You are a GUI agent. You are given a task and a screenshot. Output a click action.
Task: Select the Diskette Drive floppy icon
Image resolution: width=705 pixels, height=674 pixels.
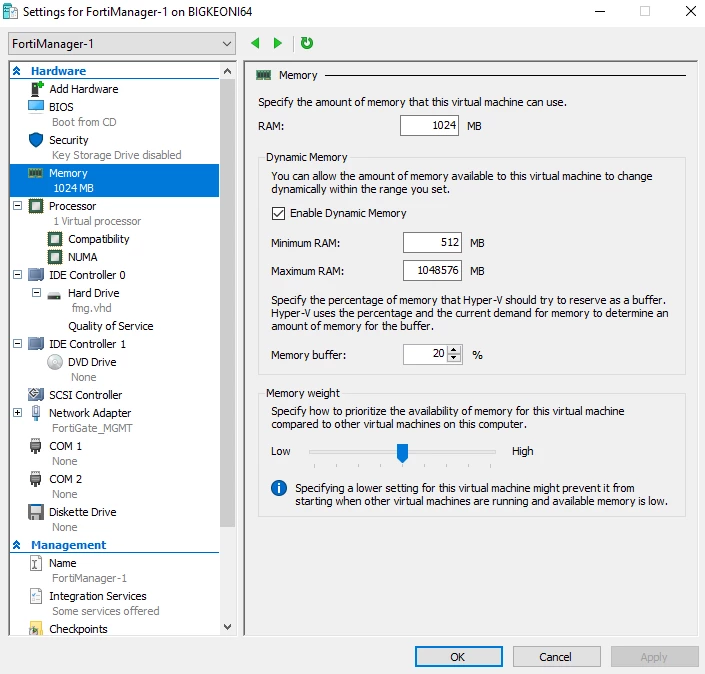(x=36, y=512)
